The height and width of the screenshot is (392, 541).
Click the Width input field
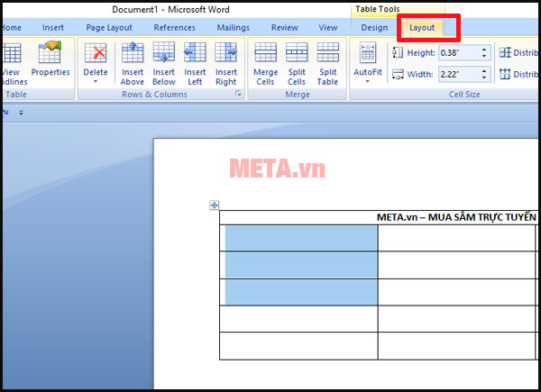point(459,75)
